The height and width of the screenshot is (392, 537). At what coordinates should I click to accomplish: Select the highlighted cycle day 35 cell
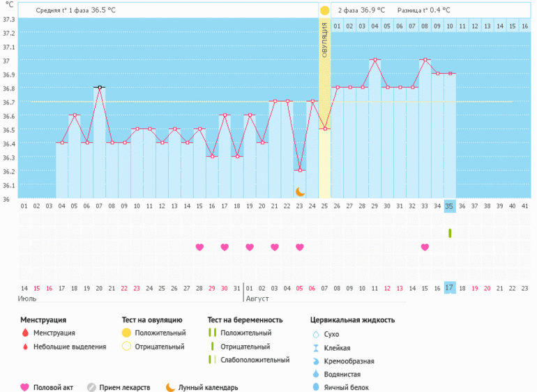450,206
